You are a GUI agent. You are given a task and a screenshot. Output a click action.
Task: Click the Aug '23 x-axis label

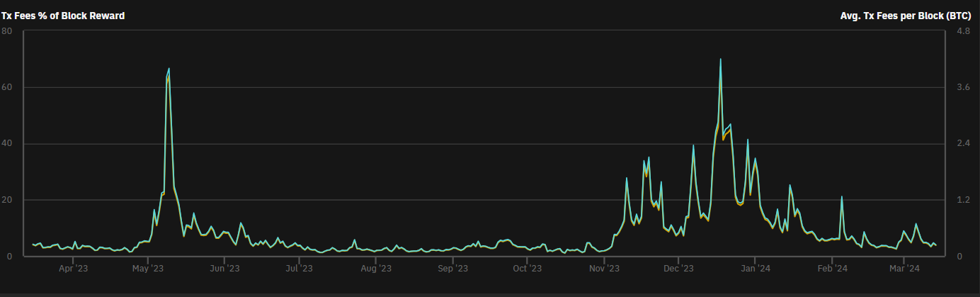(376, 269)
